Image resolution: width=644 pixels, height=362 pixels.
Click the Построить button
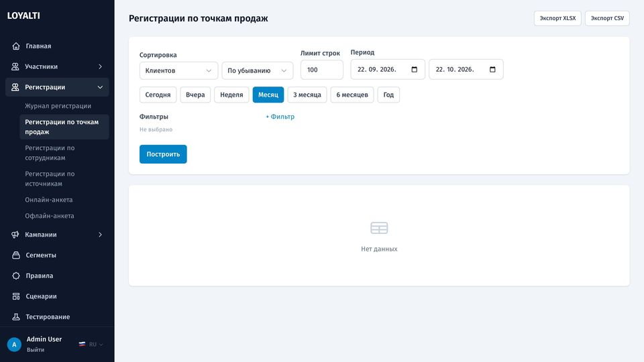point(163,154)
